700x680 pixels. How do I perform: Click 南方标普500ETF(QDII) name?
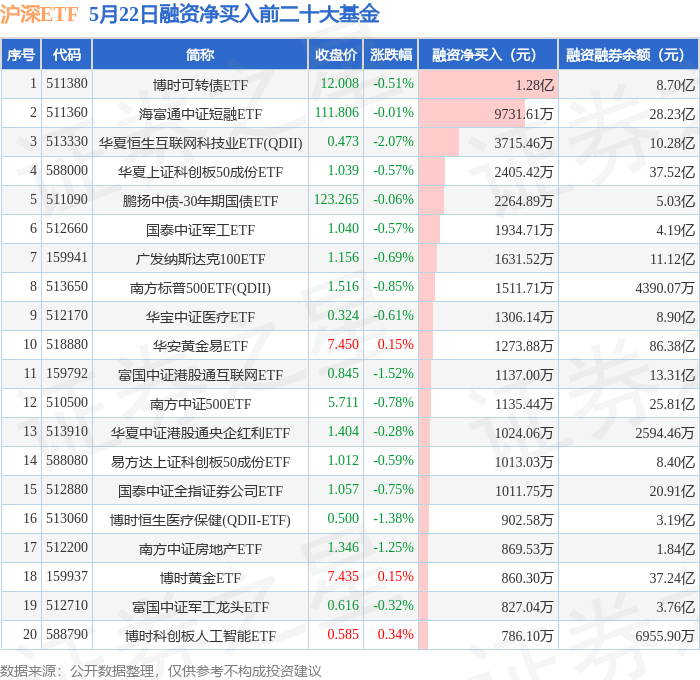click(200, 288)
